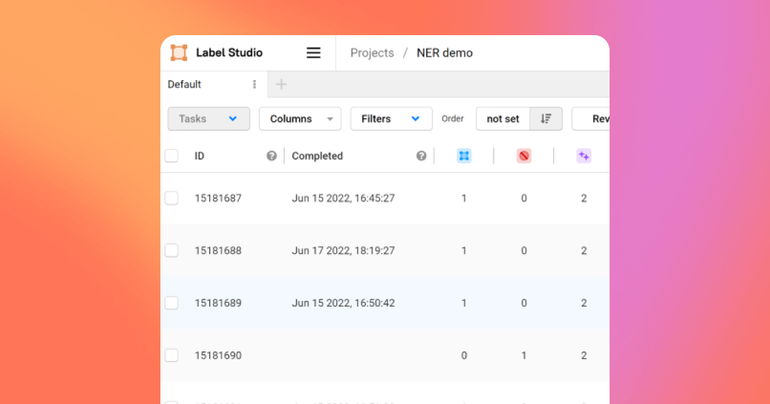Open task ID 15181690

tap(218, 355)
